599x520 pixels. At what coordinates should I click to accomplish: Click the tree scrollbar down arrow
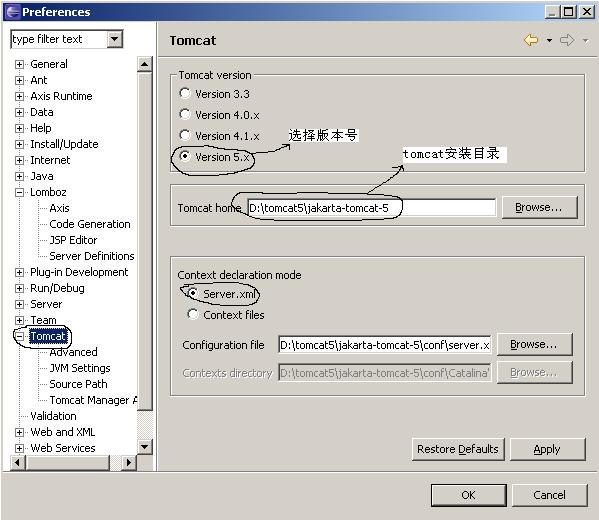(144, 446)
